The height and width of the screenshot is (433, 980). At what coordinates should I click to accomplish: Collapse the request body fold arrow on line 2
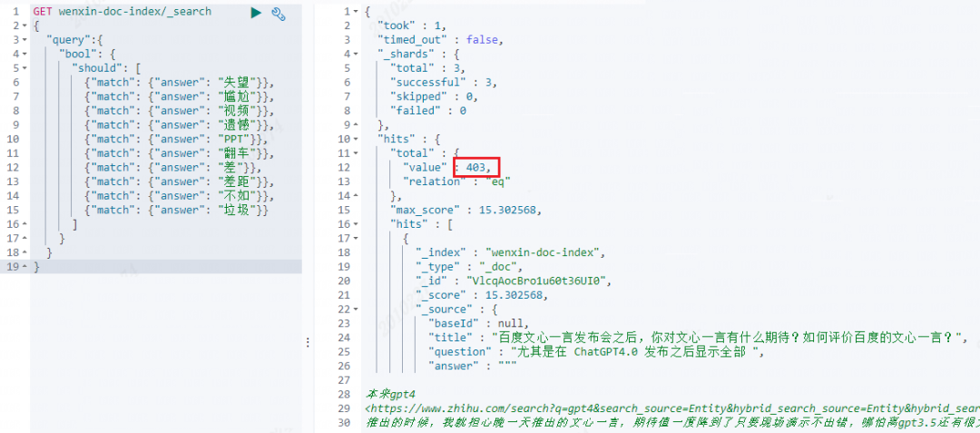(x=24, y=26)
